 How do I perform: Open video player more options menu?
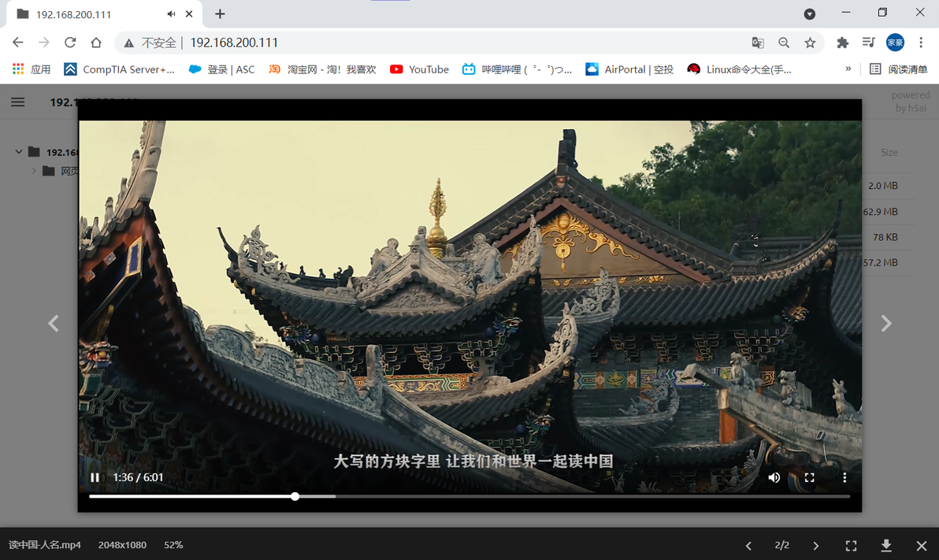pos(844,477)
